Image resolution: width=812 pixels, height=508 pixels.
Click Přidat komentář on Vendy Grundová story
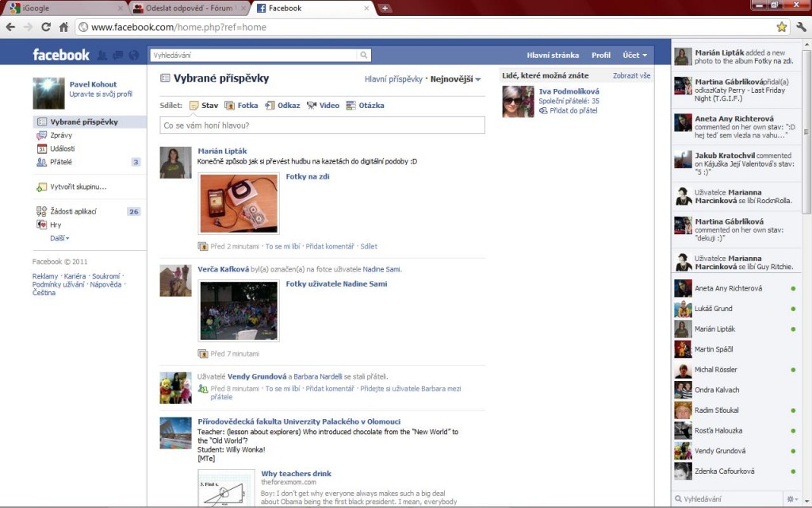[x=330, y=389]
